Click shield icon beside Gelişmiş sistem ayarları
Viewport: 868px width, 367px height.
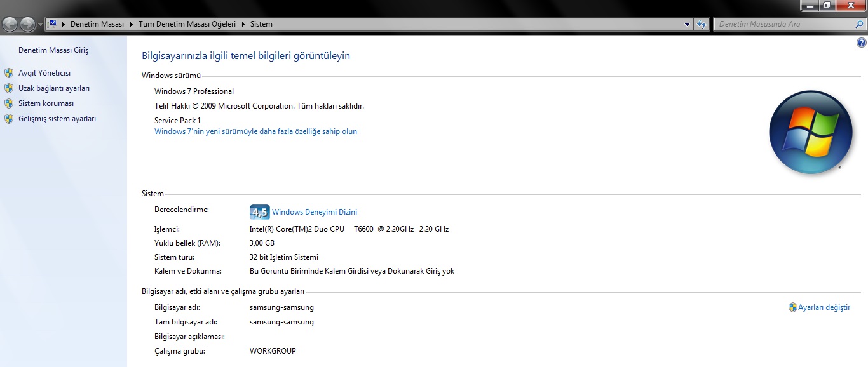(8, 119)
